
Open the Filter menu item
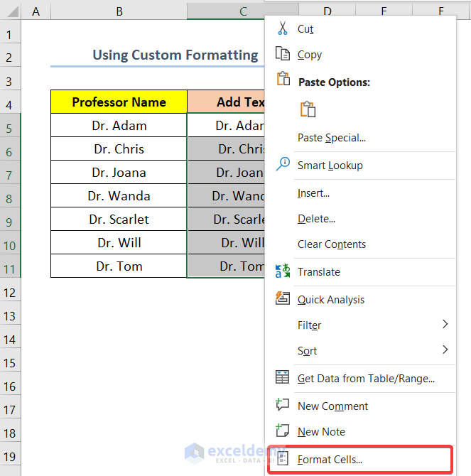click(360, 325)
